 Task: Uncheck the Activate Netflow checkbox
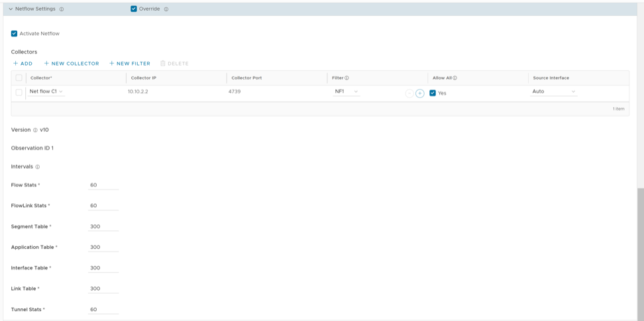point(14,34)
